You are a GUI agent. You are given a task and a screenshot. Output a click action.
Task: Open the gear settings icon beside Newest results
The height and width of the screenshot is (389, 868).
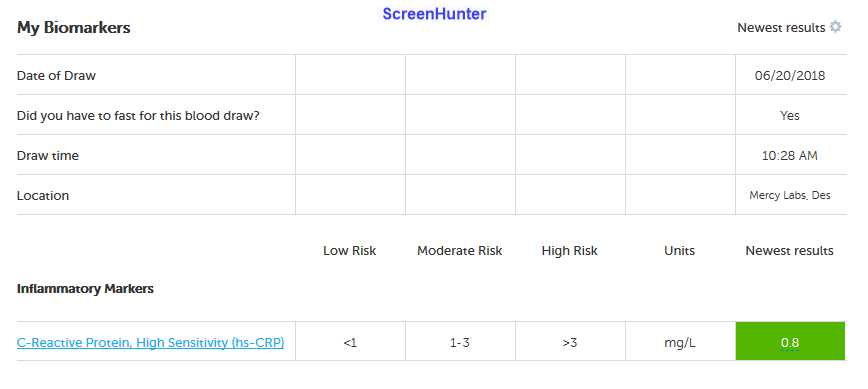(835, 27)
